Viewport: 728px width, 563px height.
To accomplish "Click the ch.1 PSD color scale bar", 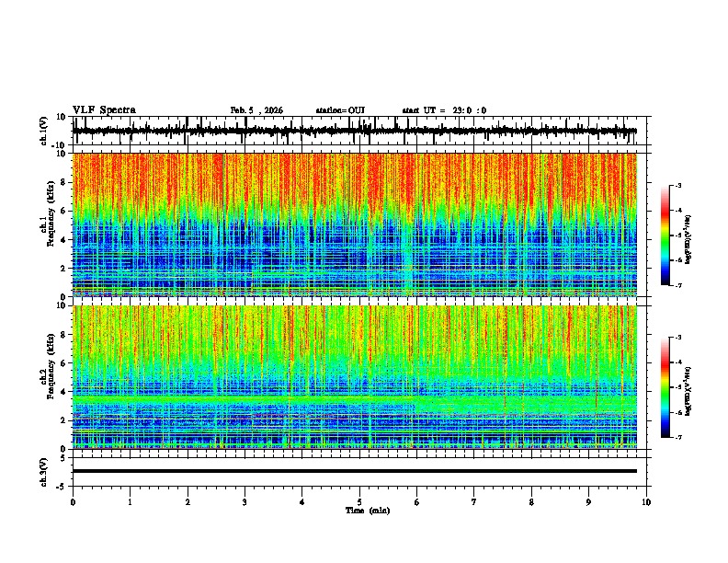I will pyautogui.click(x=665, y=236).
